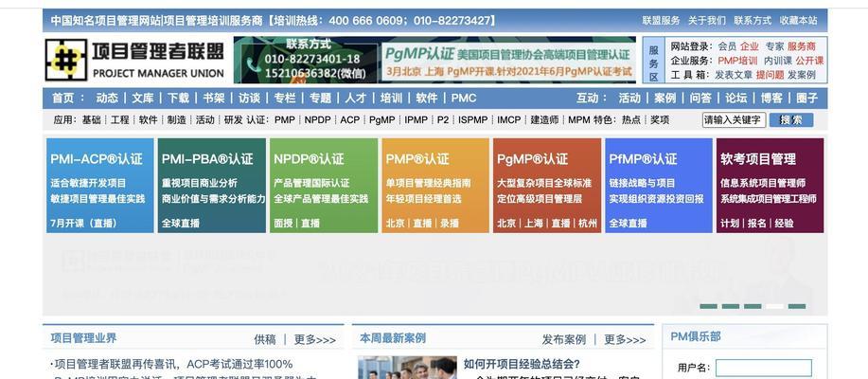Open 动态 navigation item
Image resolution: width=868 pixels, height=379 pixels.
(x=107, y=99)
